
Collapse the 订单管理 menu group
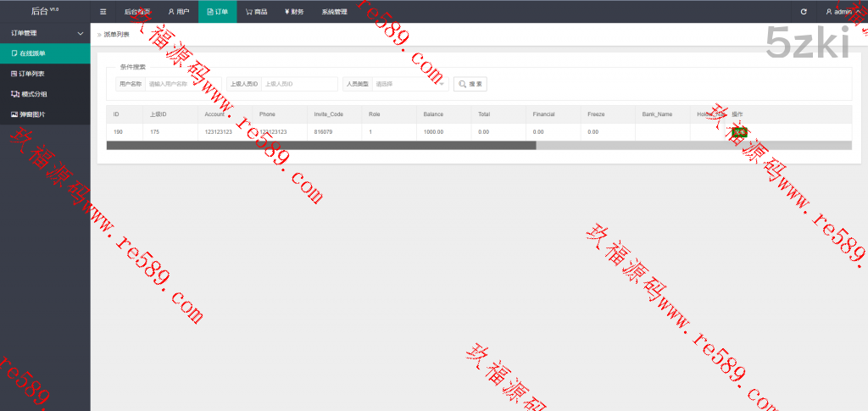pos(45,33)
